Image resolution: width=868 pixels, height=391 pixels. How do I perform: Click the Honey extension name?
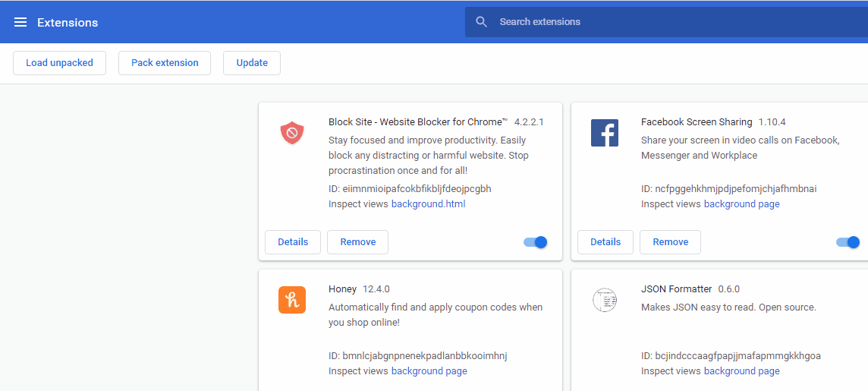tap(343, 289)
